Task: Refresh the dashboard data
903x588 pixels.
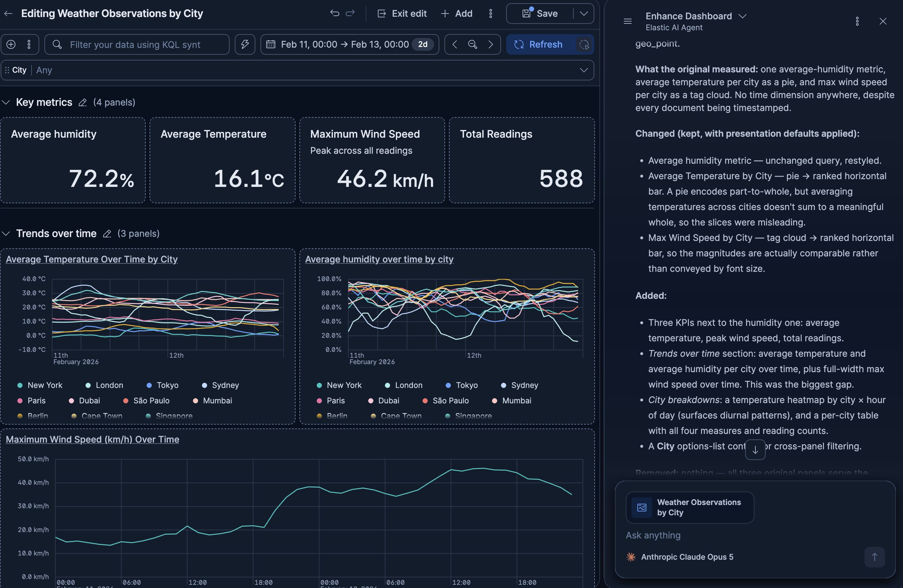Action: 539,44
